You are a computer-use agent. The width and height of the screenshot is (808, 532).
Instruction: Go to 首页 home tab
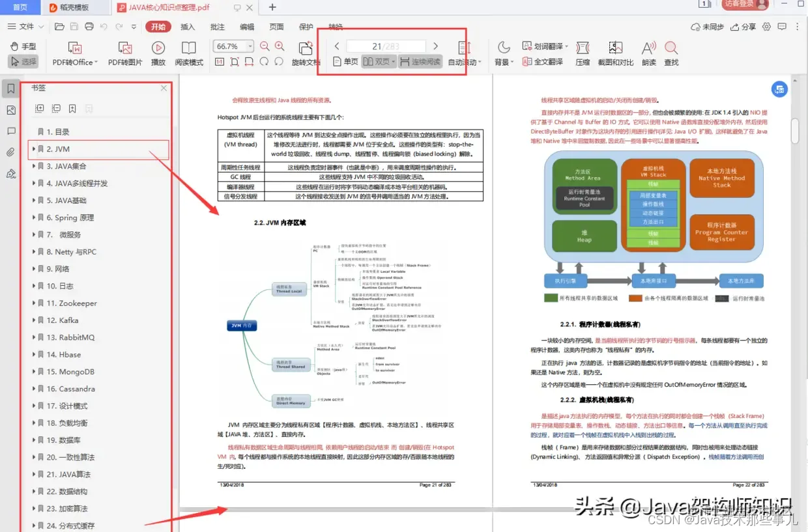[x=20, y=7]
